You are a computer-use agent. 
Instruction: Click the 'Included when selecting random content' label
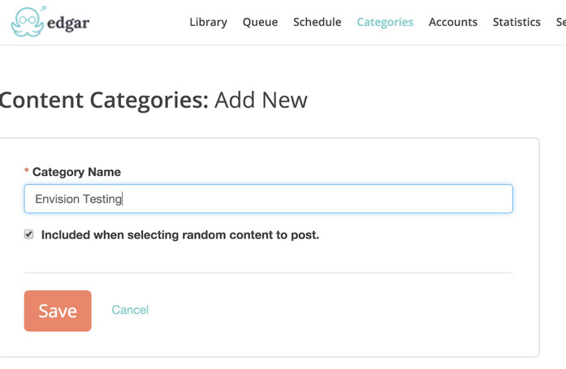coord(180,235)
